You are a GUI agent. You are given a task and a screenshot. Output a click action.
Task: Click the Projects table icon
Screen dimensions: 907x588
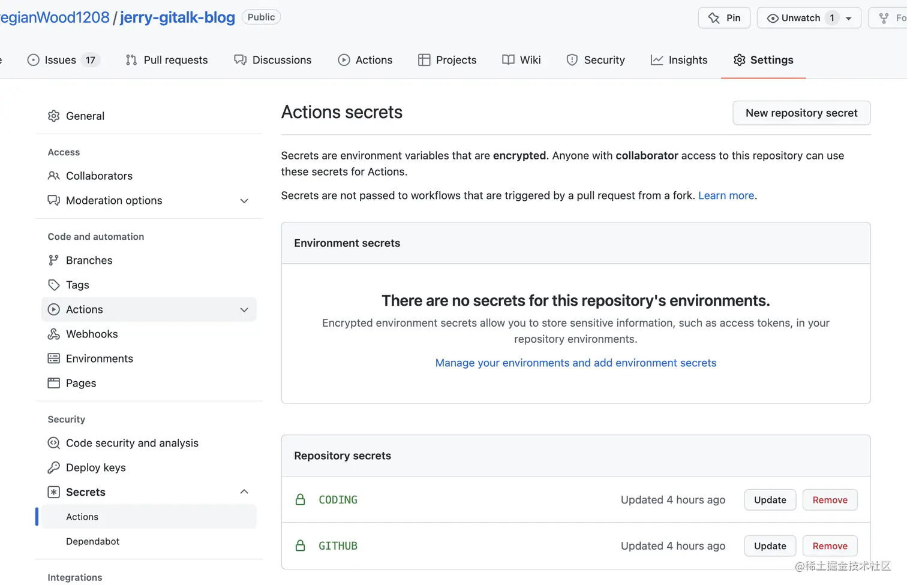424,60
